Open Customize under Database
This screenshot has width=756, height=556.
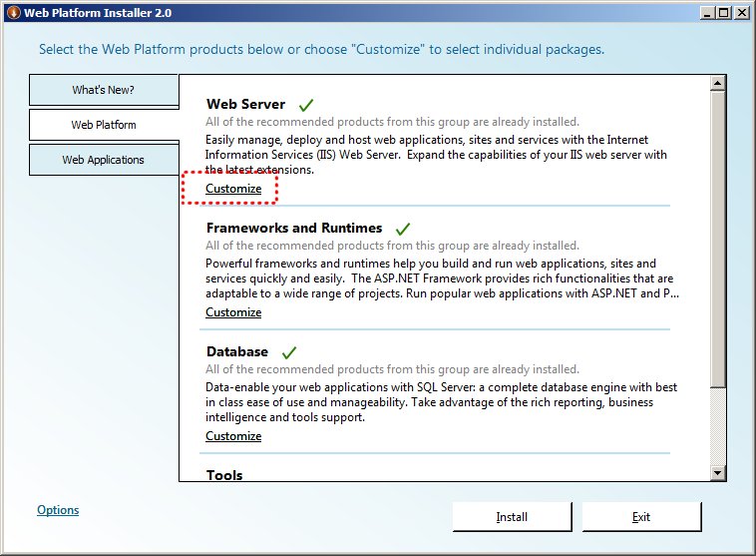(233, 436)
